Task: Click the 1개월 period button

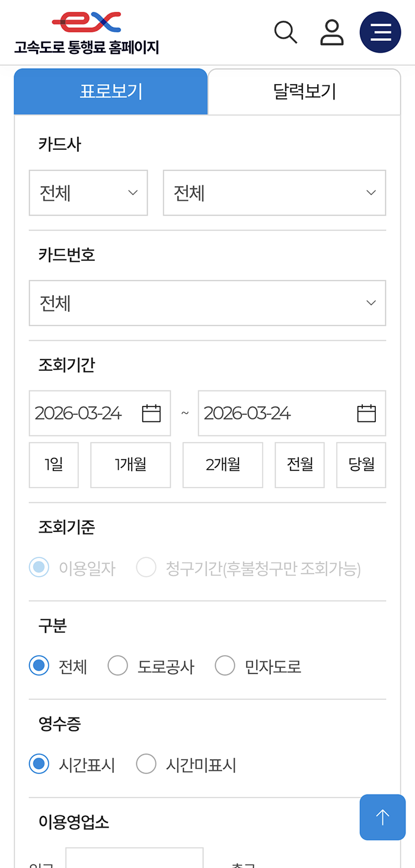Action: click(130, 465)
